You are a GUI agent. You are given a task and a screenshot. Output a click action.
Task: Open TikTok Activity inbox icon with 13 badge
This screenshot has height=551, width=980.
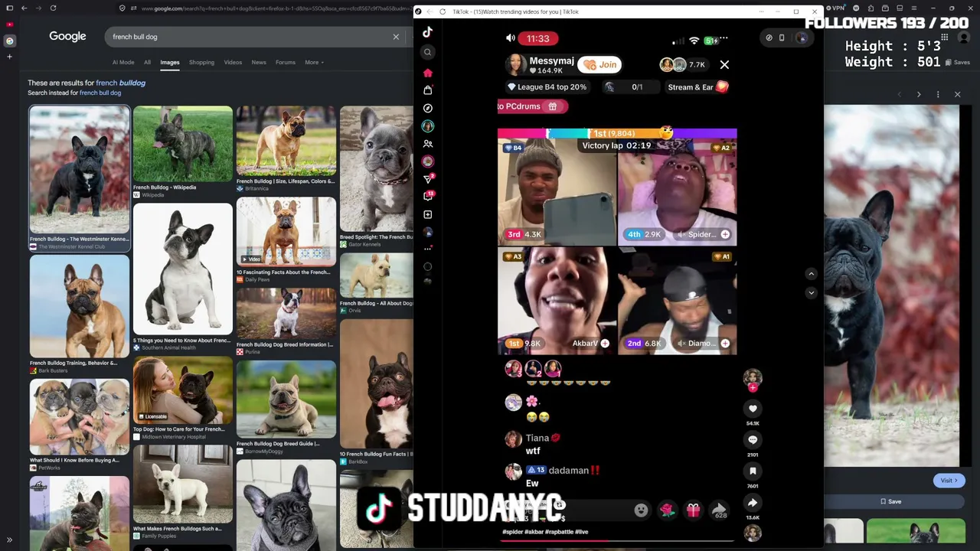pyautogui.click(x=429, y=197)
